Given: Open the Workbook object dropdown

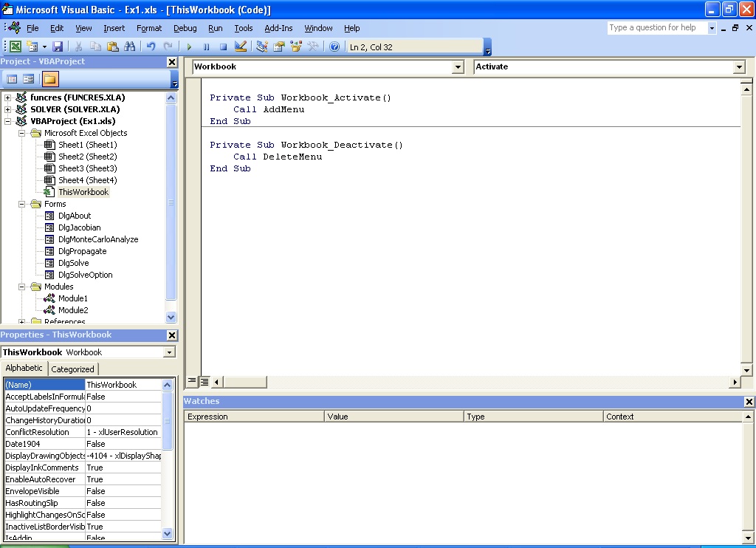Looking at the screenshot, I should click(458, 67).
